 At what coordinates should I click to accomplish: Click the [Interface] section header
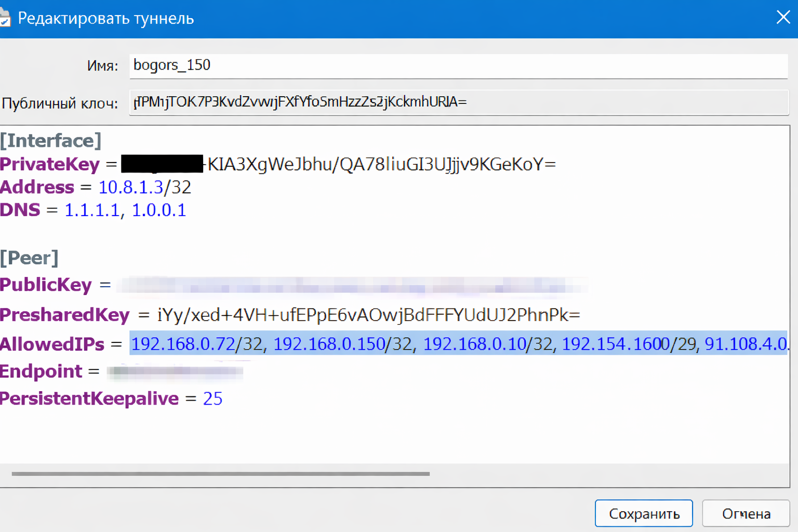point(50,141)
